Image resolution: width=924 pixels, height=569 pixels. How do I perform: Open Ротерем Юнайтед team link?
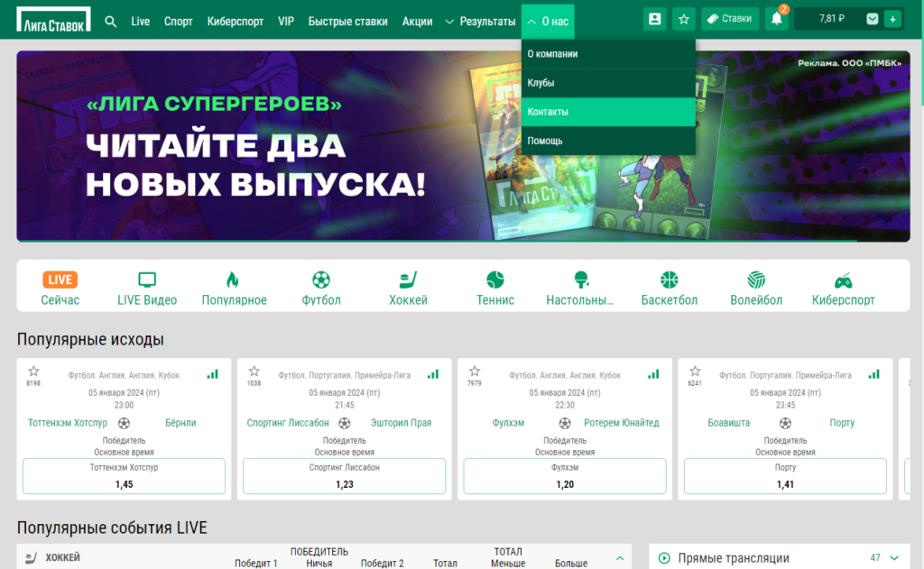(x=621, y=423)
